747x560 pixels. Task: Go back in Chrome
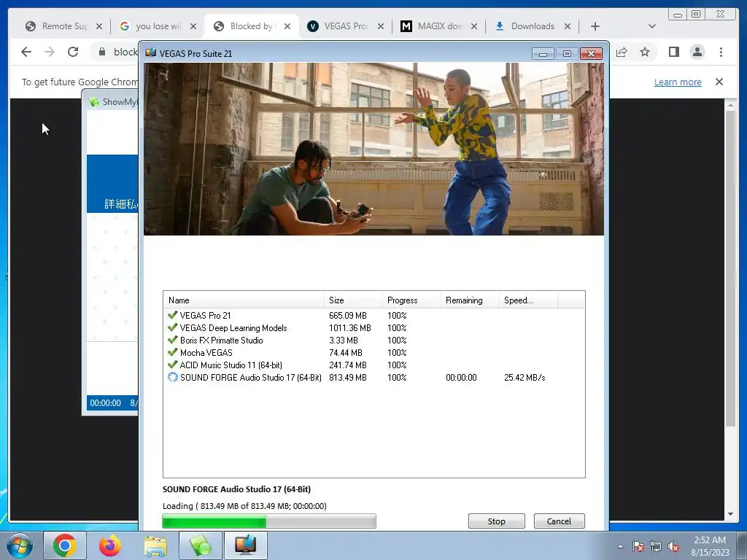click(26, 52)
